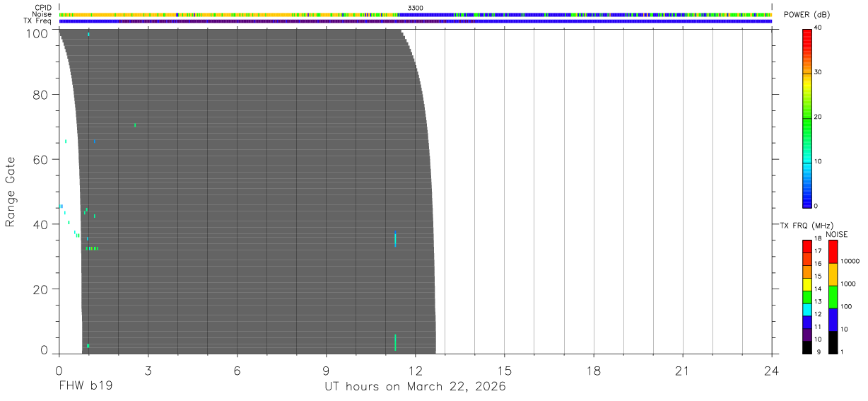
Task: Click the green echo streak near gate 2 at 11 UT
Action: click(x=395, y=342)
